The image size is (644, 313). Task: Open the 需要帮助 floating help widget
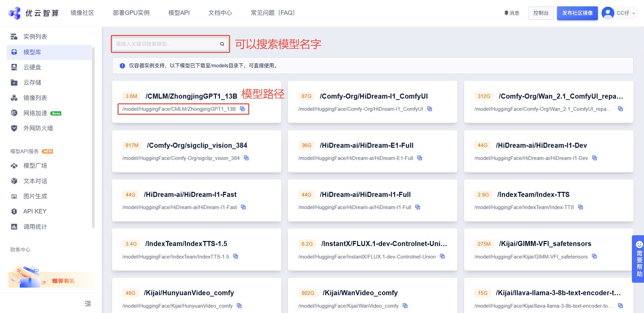[x=639, y=259]
